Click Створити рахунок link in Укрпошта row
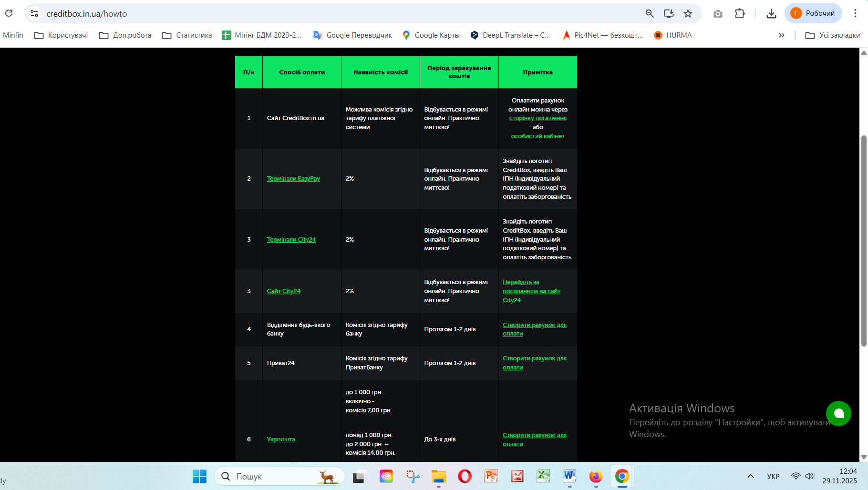Viewport: 868px width, 490px height. coord(534,439)
